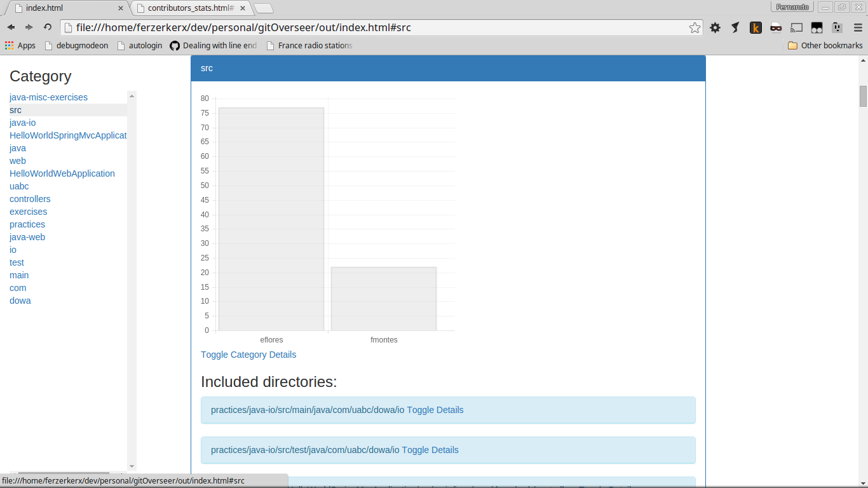Switch to the contributors_stats.html tab
Viewport: 868px width, 488px height.
191,8
